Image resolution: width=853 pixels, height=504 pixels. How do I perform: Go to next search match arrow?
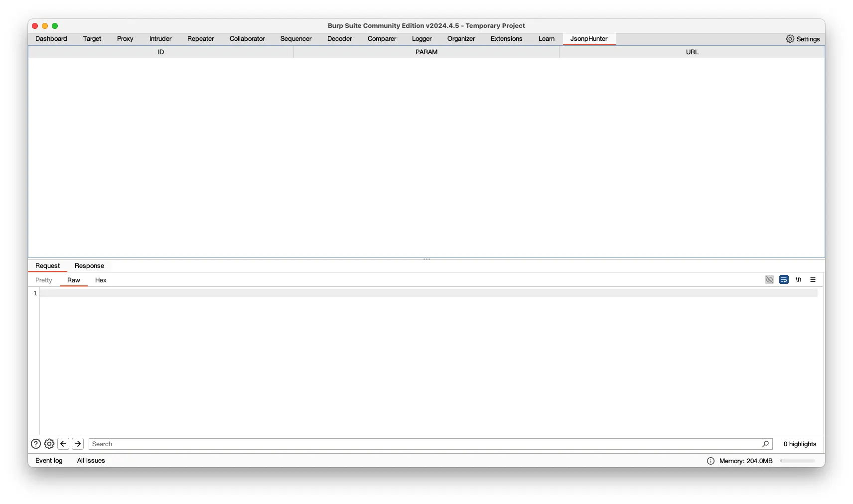pos(78,444)
